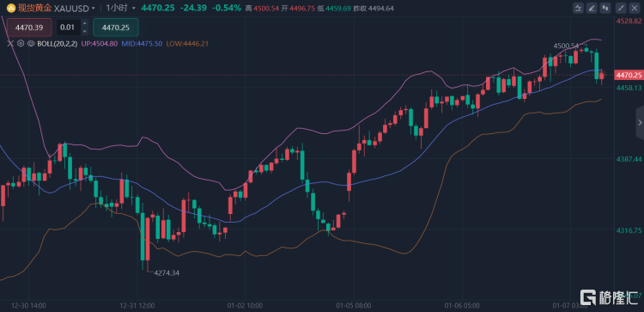This screenshot has width=644, height=312.
Task: Remove the BOLL indicator
Action: click(x=10, y=44)
